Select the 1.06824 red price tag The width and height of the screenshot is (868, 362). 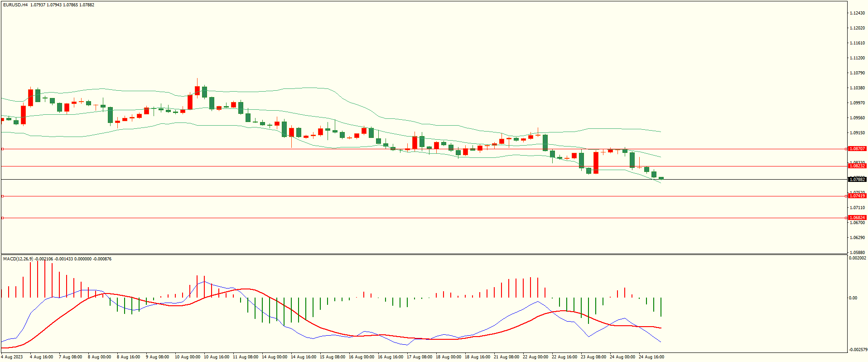857,218
